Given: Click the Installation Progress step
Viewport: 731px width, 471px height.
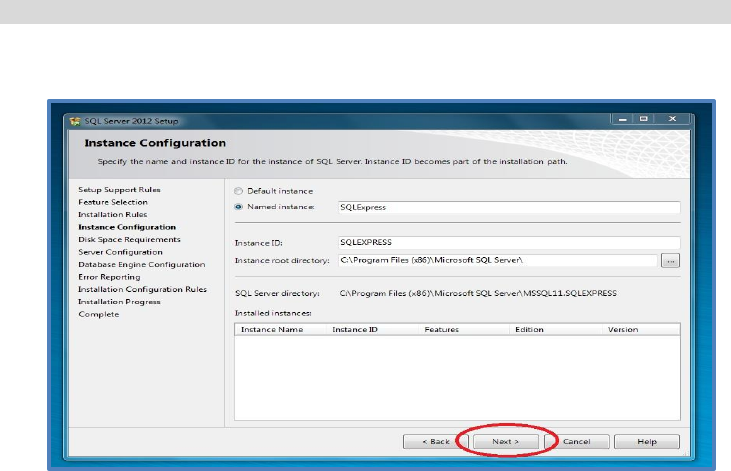Looking at the screenshot, I should 119,302.
